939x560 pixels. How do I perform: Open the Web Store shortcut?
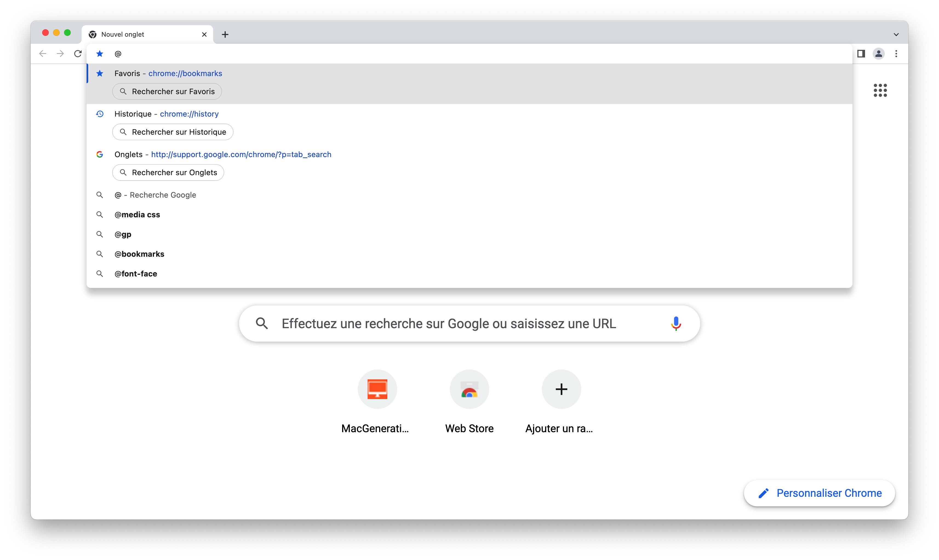469,389
